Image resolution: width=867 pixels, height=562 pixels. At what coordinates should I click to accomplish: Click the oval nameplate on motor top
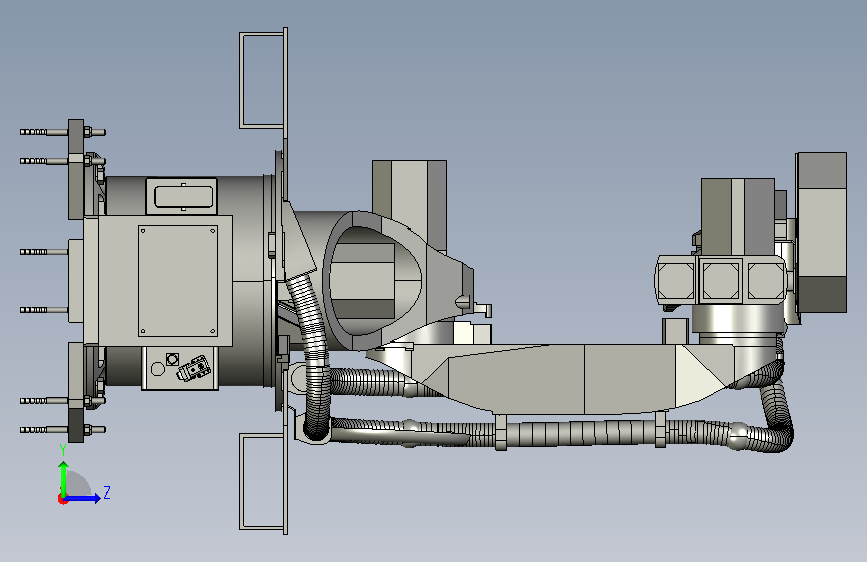click(x=184, y=196)
